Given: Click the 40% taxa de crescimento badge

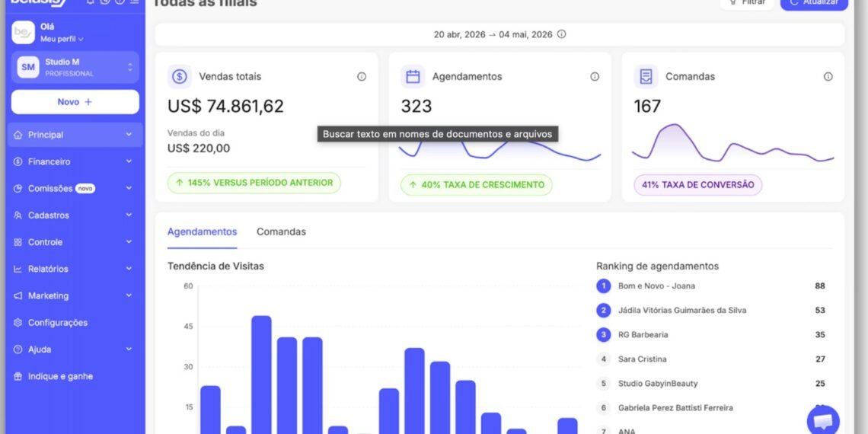Looking at the screenshot, I should pyautogui.click(x=477, y=185).
